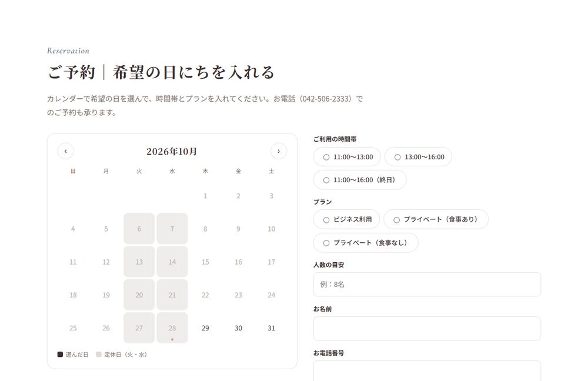Click date 23 in the calendar

[238, 295]
